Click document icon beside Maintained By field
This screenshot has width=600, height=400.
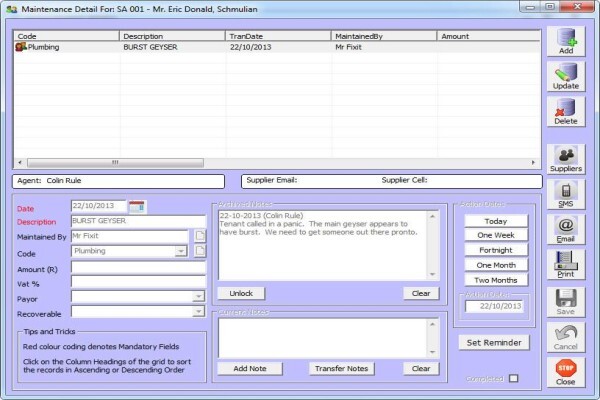[x=200, y=236]
